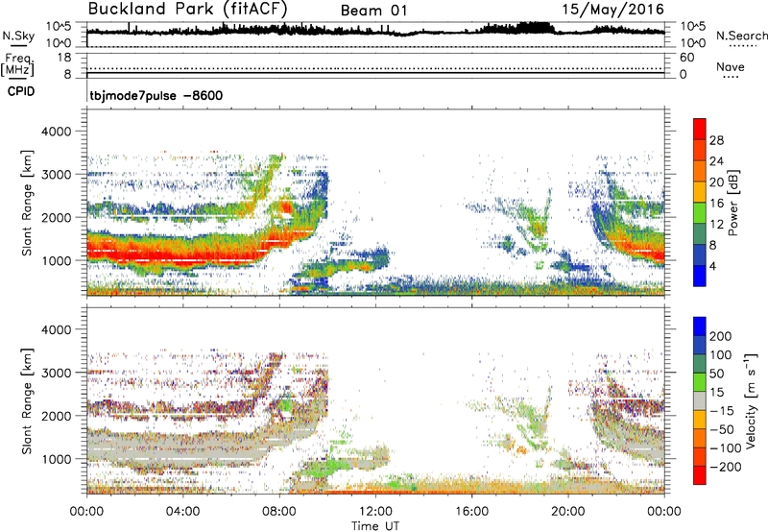Click "Slant Range [km]" label of velocity panel
The height and width of the screenshot is (532, 768).
click(27, 401)
